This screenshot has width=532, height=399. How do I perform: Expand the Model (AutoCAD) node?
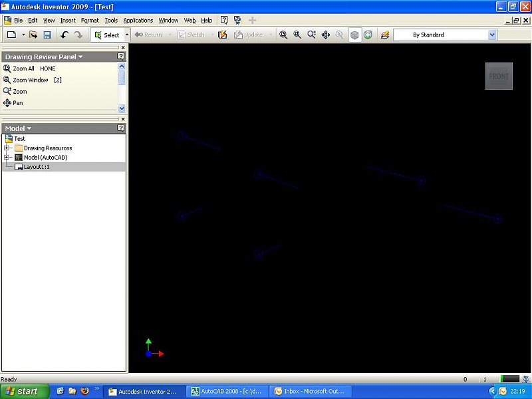point(7,158)
